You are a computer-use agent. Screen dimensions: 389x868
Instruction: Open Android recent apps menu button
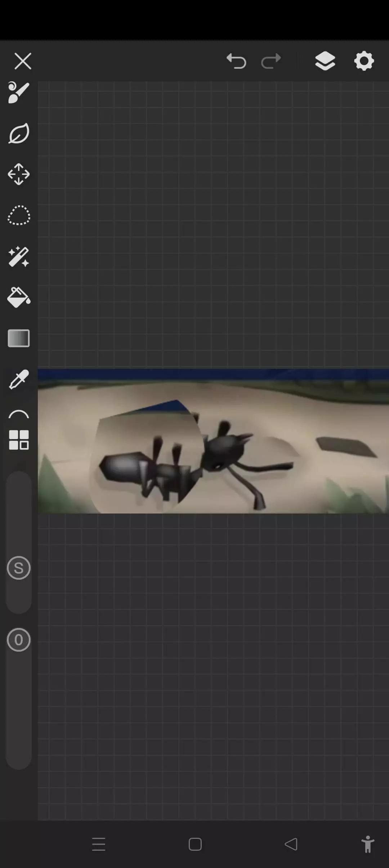click(99, 844)
